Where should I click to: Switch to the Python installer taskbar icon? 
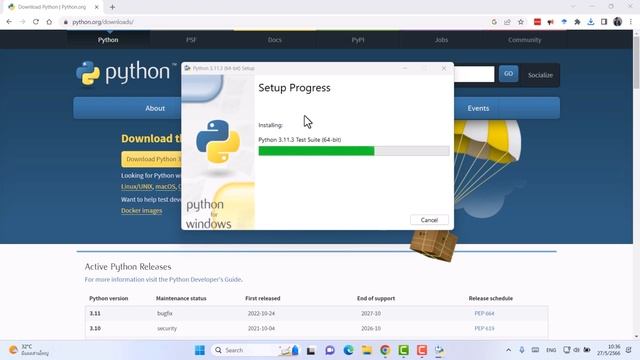(440, 350)
